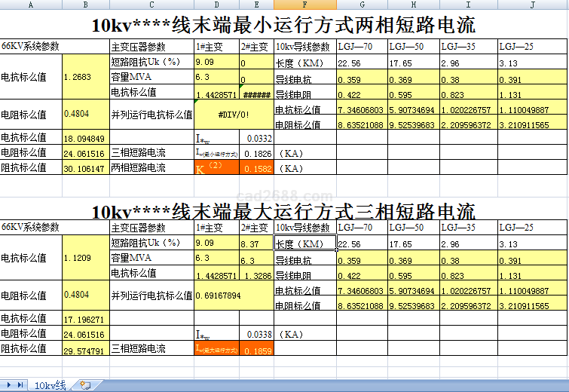Select the cell with value 1.2683

tap(86, 76)
